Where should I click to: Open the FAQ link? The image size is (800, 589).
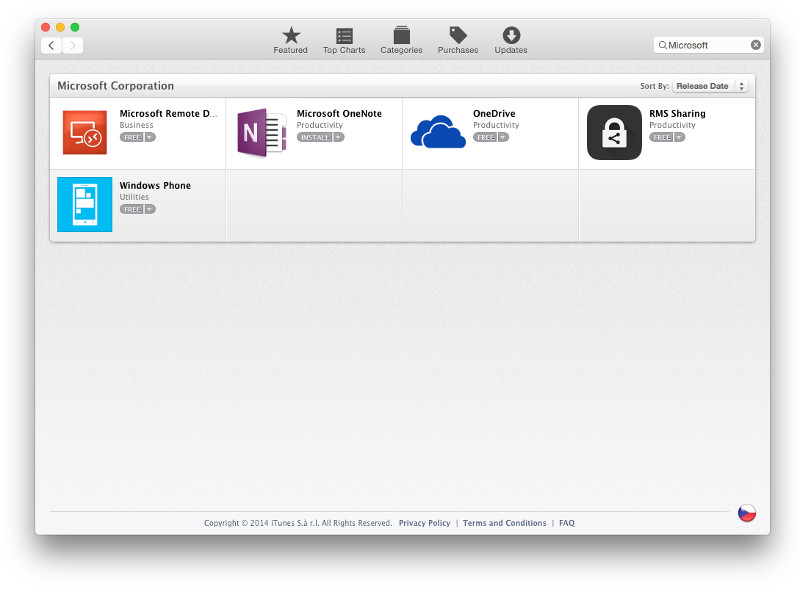(567, 523)
